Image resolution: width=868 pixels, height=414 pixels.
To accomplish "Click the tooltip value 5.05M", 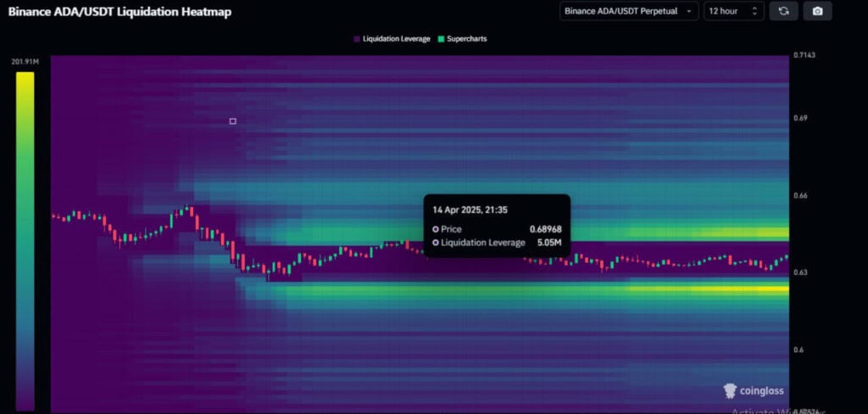I will point(549,242).
